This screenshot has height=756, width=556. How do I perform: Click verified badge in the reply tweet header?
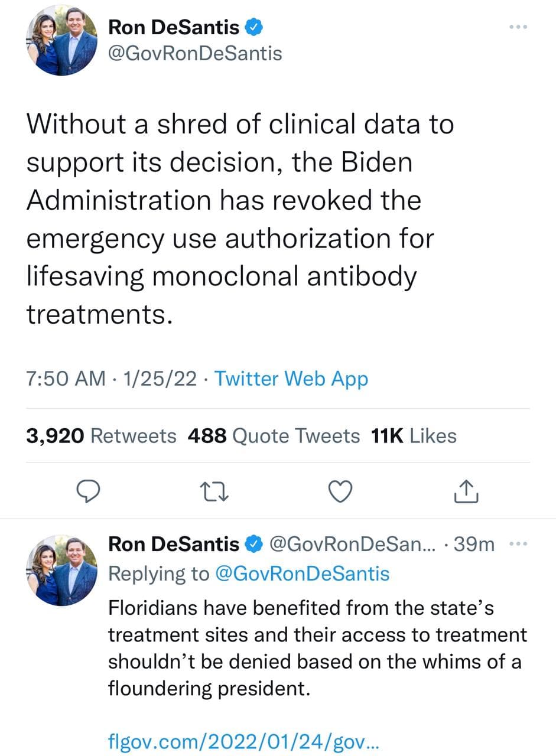pos(254,544)
